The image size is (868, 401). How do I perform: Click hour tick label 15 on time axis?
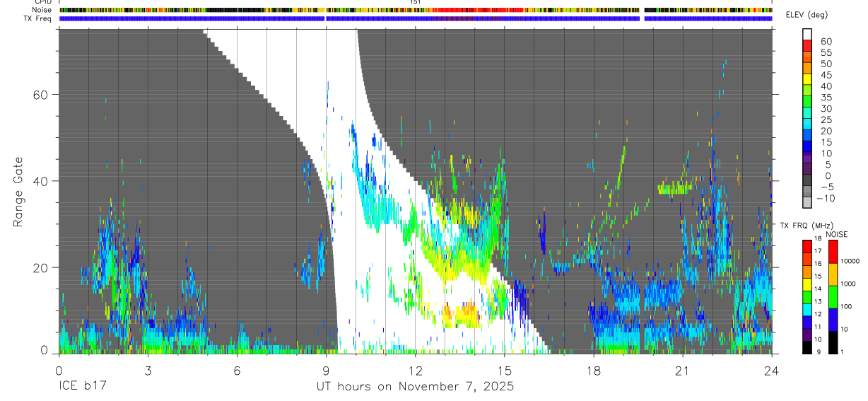tap(504, 371)
